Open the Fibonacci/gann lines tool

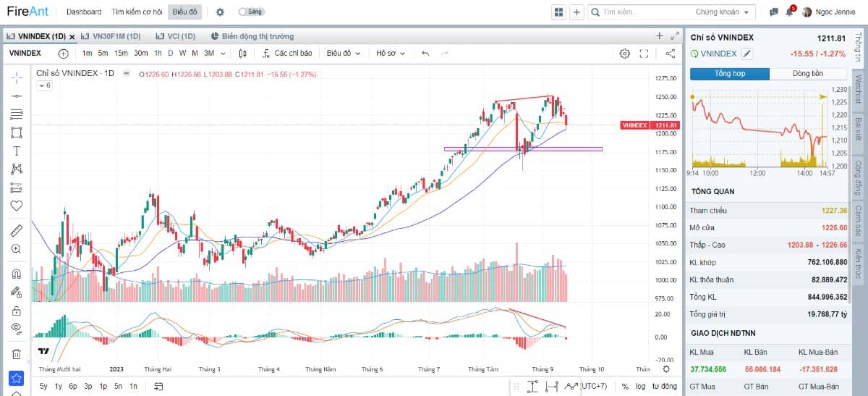point(16,114)
